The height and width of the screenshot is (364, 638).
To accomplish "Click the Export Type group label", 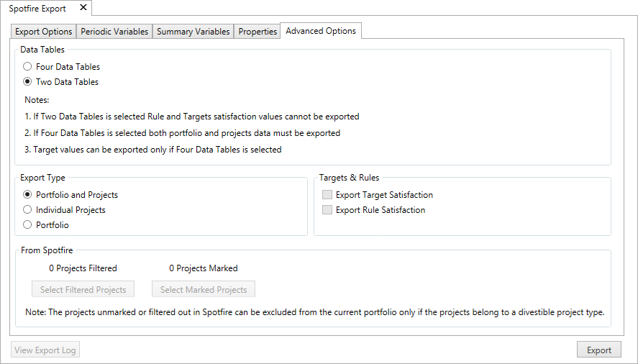I will point(42,178).
